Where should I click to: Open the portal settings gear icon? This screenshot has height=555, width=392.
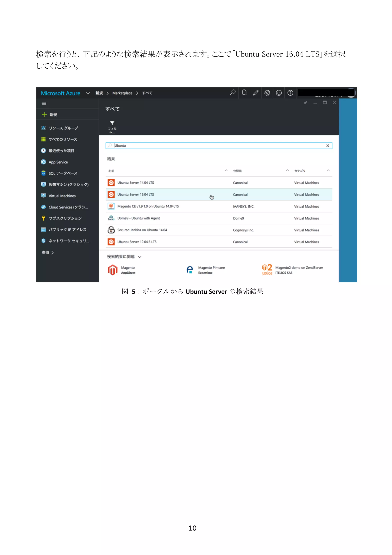pyautogui.click(x=267, y=93)
